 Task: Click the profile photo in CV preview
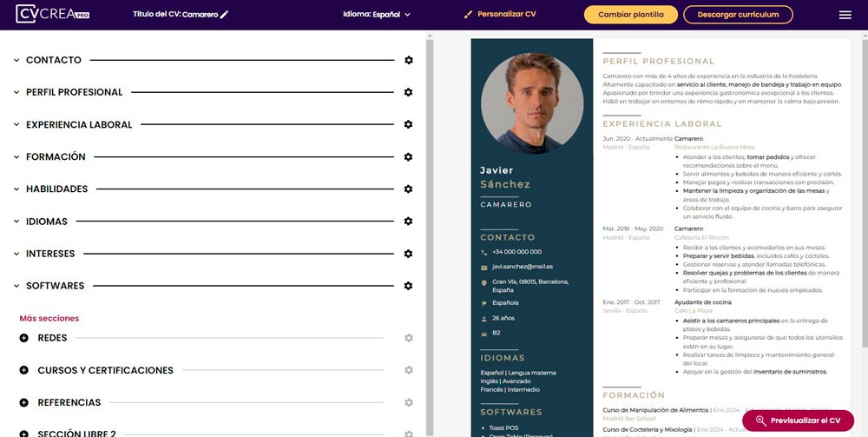point(531,103)
